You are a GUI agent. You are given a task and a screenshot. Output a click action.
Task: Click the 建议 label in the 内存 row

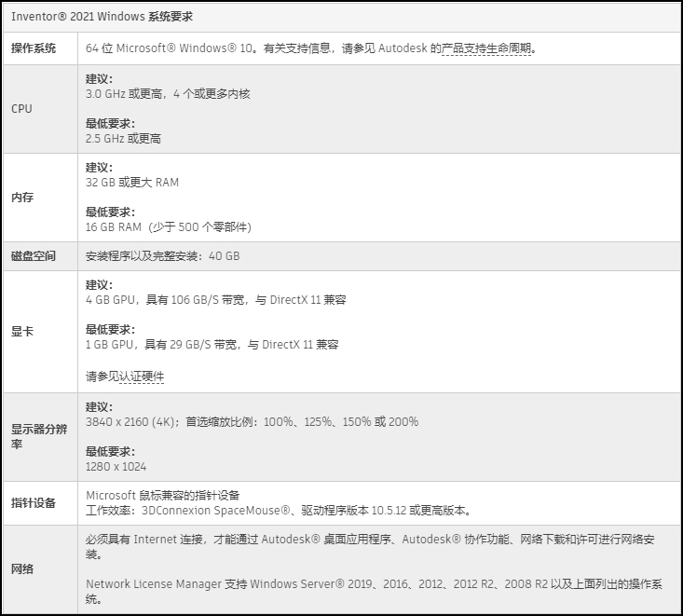tap(99, 168)
